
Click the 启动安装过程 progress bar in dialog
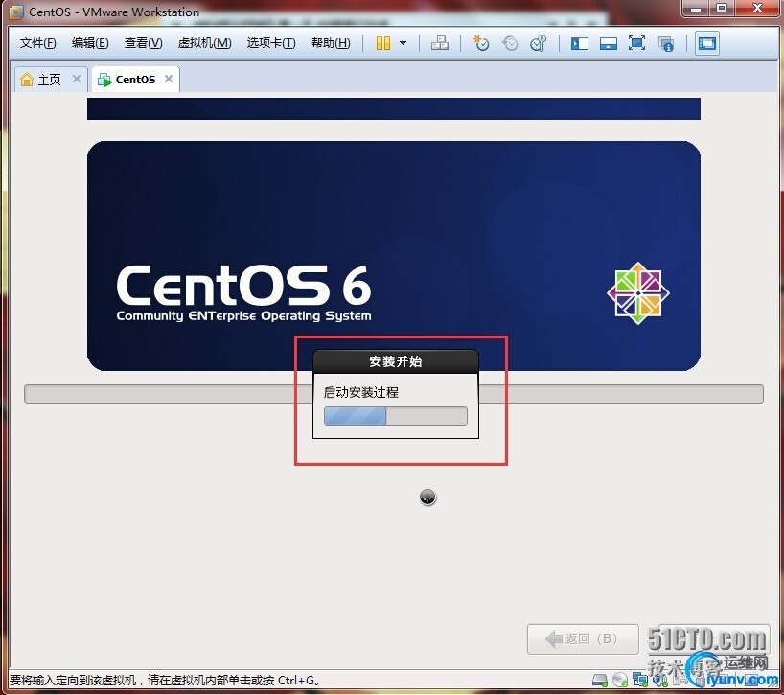(396, 416)
